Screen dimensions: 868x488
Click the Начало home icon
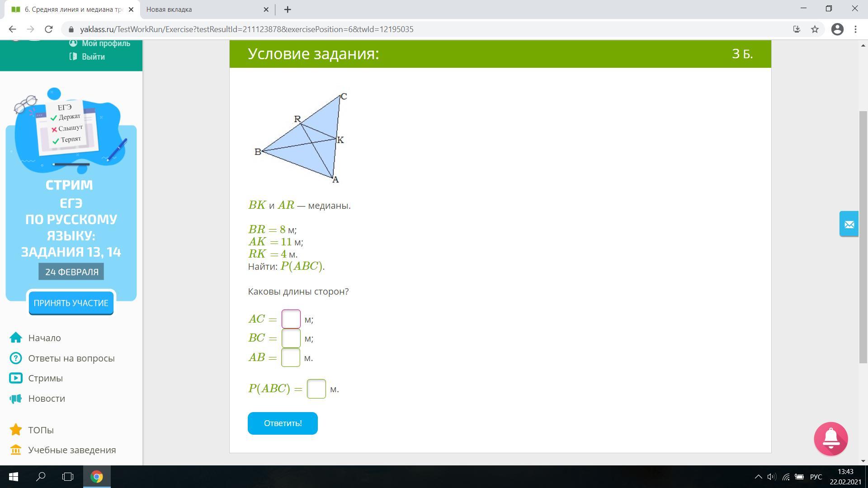[16, 338]
